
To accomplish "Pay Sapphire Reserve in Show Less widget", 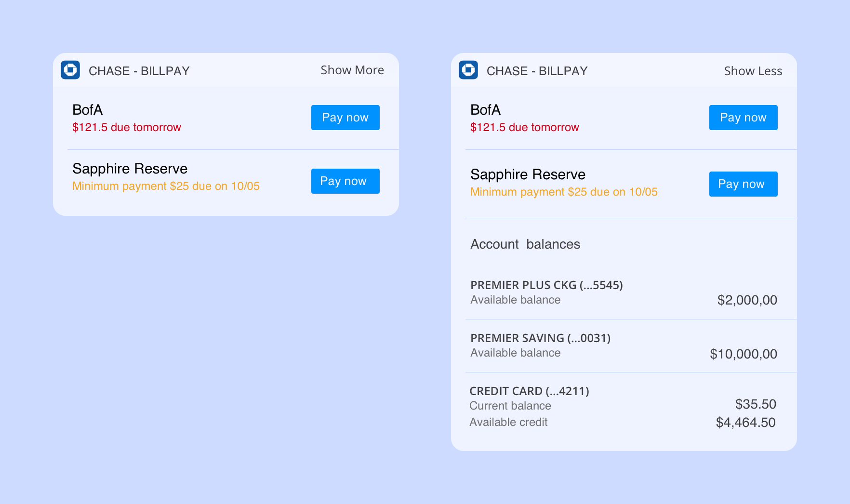I will 744,184.
